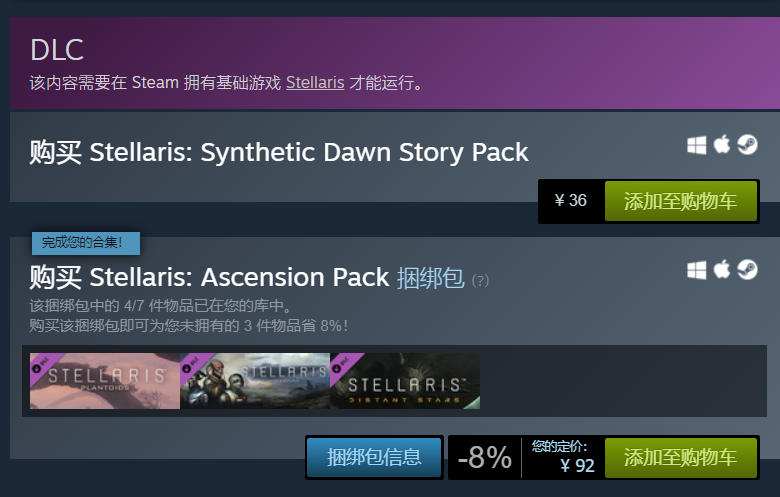Open the middle Stellaris DLC thumbnail
780x497 pixels.
click(x=255, y=381)
